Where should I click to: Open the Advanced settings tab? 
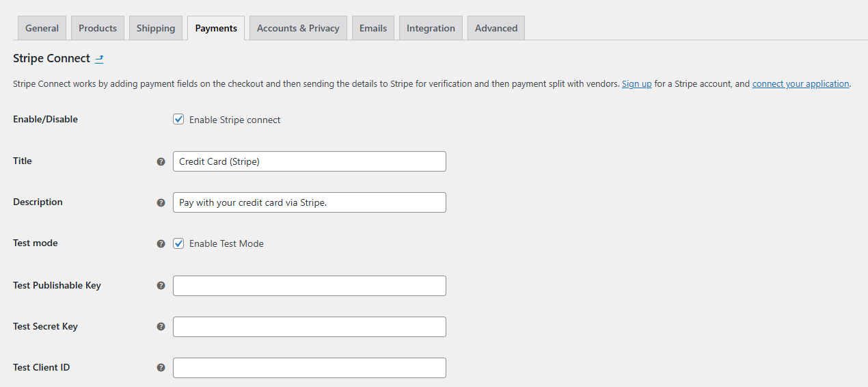pos(496,28)
